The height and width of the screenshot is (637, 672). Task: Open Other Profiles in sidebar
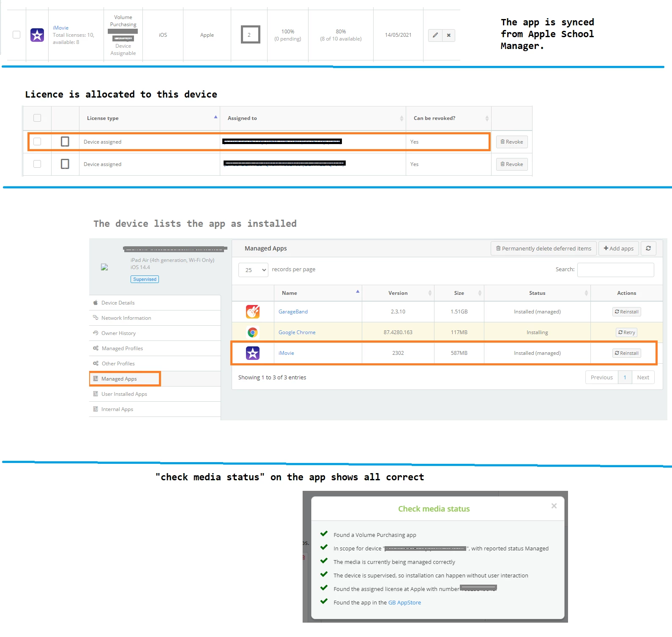point(155,364)
